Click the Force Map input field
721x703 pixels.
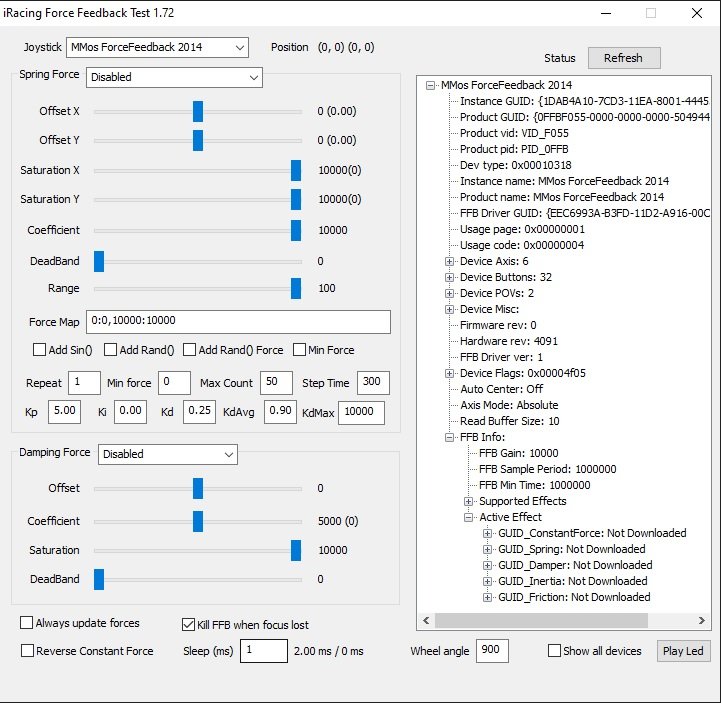coord(238,322)
